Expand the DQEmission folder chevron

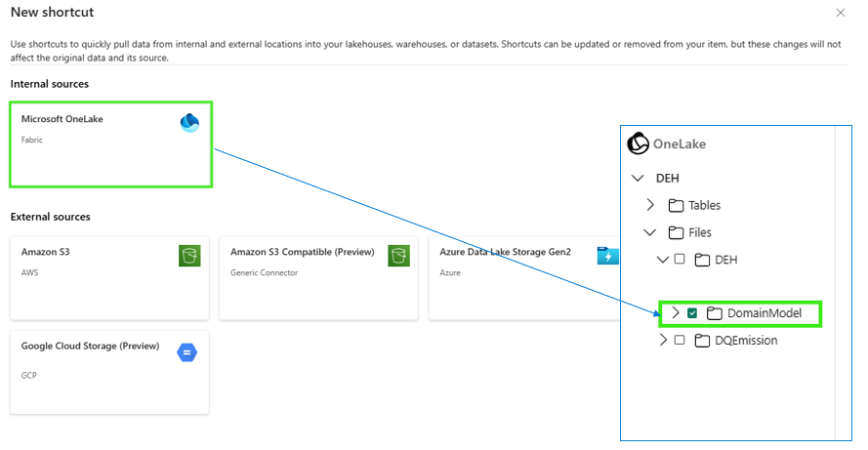663,341
